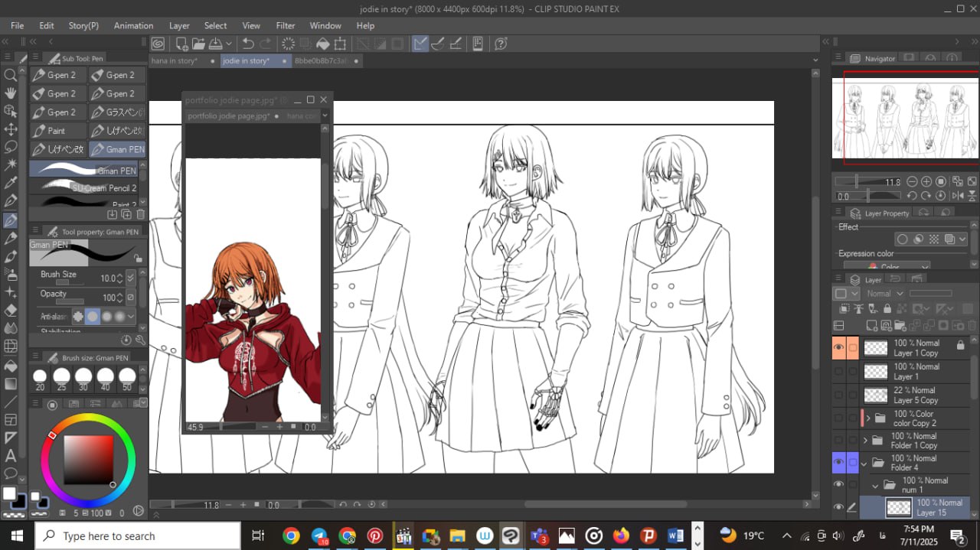Pick the 30 brush size preset
The height and width of the screenshot is (550, 980).
coord(83,376)
